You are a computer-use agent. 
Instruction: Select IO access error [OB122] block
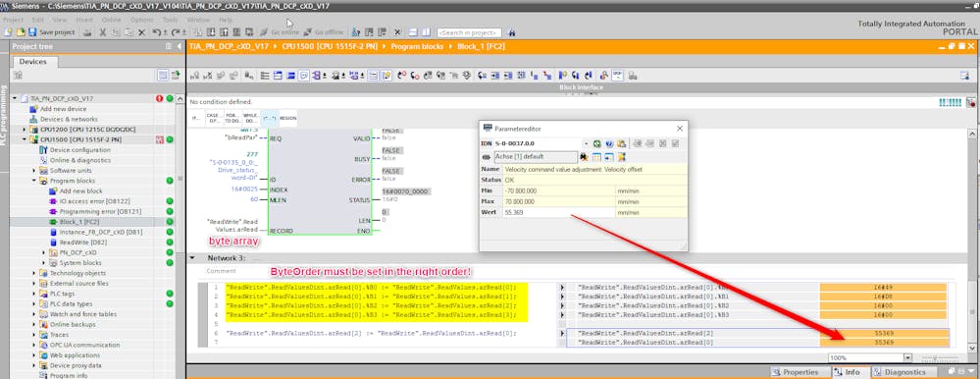click(x=94, y=201)
